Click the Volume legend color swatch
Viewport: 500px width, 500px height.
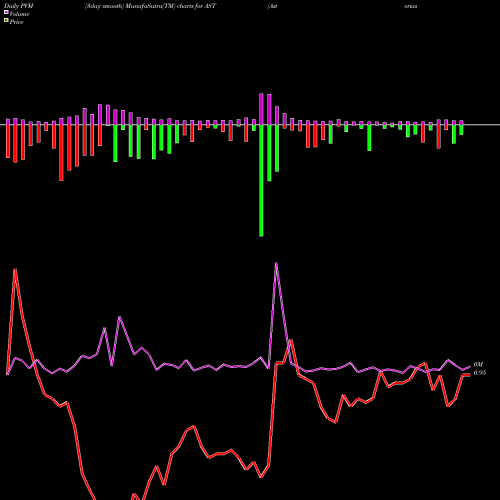[x=6, y=12]
